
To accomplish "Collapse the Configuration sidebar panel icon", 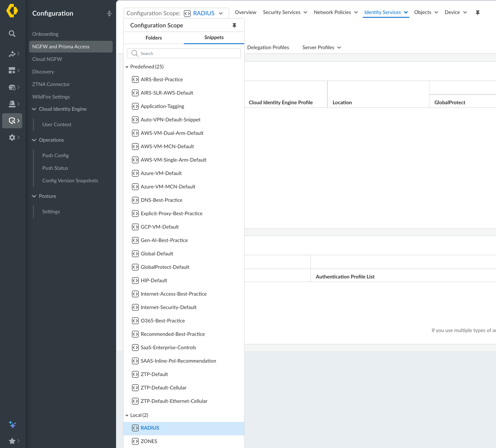I will tap(109, 13).
